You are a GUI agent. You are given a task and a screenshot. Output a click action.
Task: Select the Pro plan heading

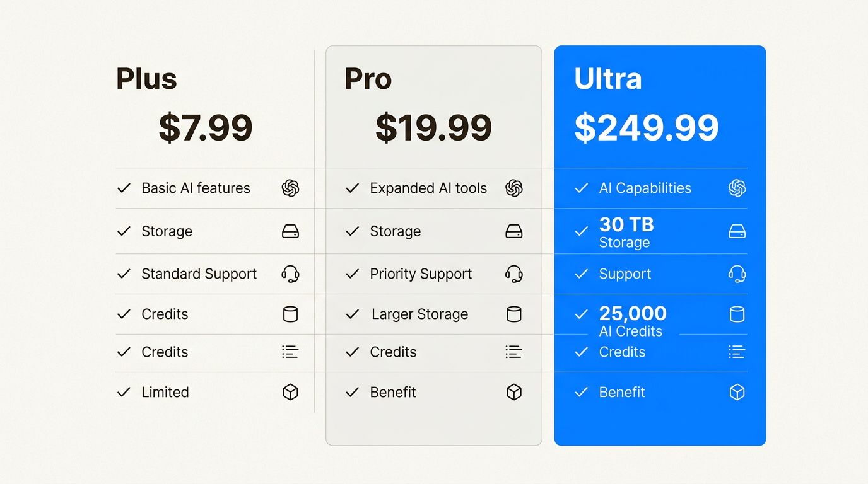pyautogui.click(x=368, y=79)
